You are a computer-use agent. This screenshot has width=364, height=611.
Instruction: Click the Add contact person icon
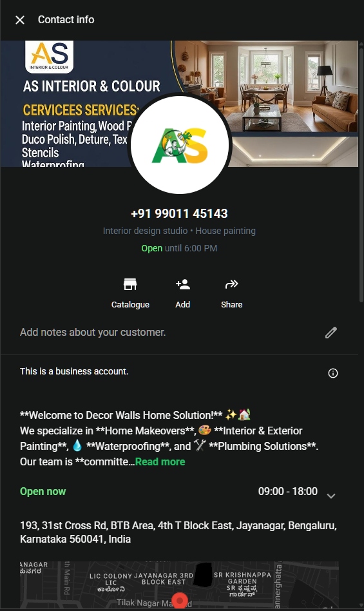click(x=182, y=284)
